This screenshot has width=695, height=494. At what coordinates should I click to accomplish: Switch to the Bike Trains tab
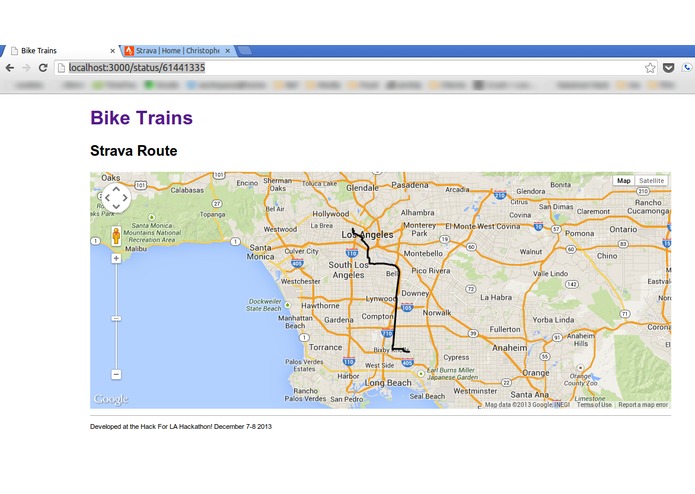(60, 51)
